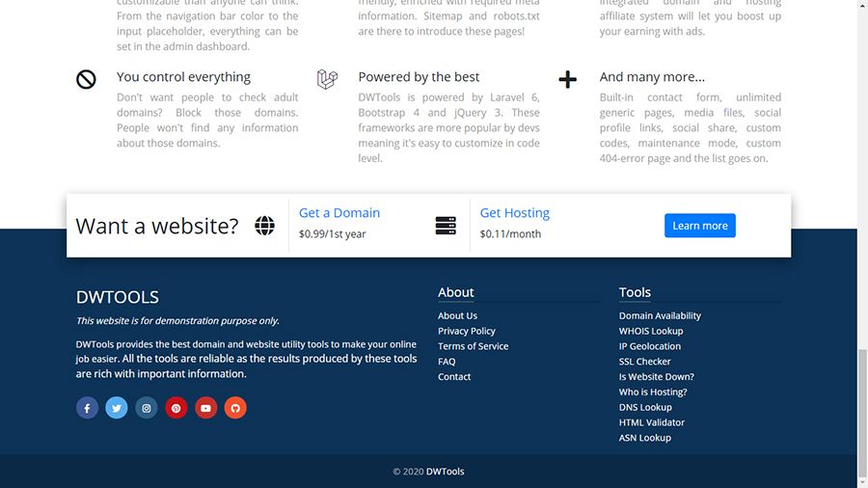Image resolution: width=868 pixels, height=488 pixels.
Task: Open the YouTube social icon
Action: point(205,408)
